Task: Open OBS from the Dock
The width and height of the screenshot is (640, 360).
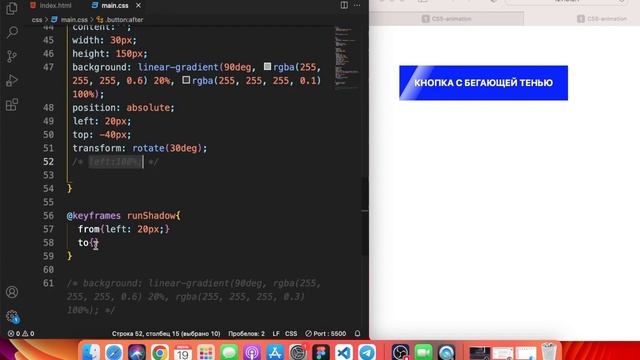Action: click(x=400, y=352)
